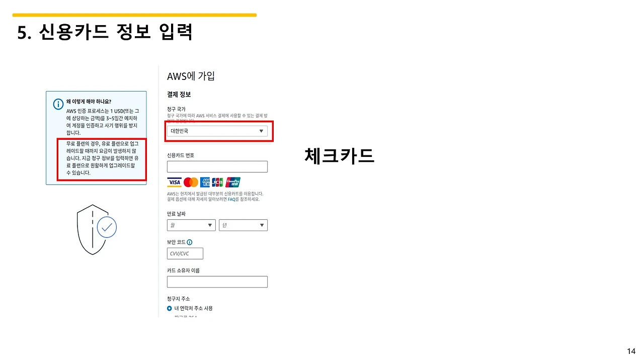
Task: Click the page number 14
Action: point(632,350)
